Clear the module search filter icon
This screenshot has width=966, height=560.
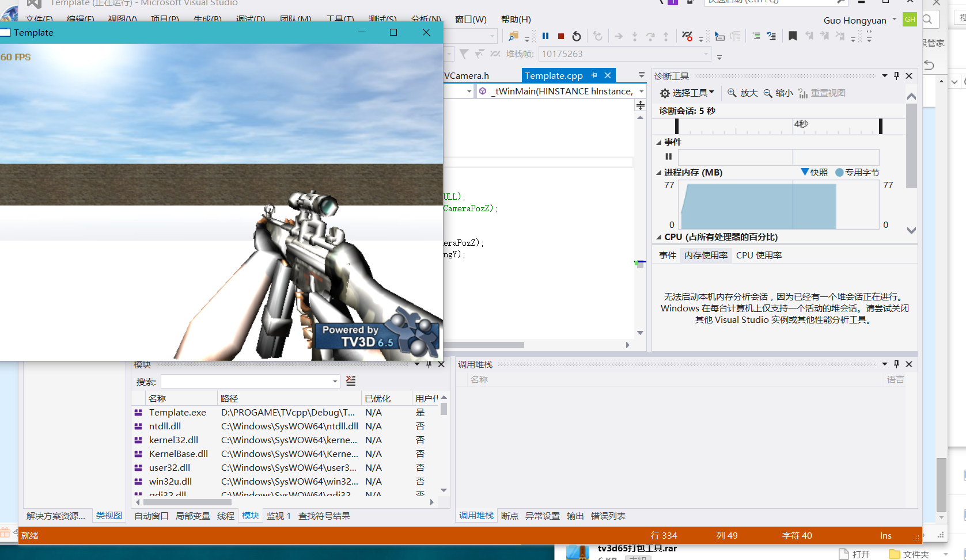click(351, 381)
